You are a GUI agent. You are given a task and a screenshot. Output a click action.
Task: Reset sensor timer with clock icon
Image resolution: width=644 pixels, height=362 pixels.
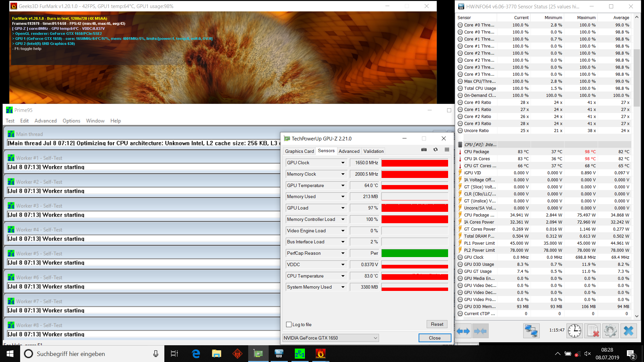575,331
